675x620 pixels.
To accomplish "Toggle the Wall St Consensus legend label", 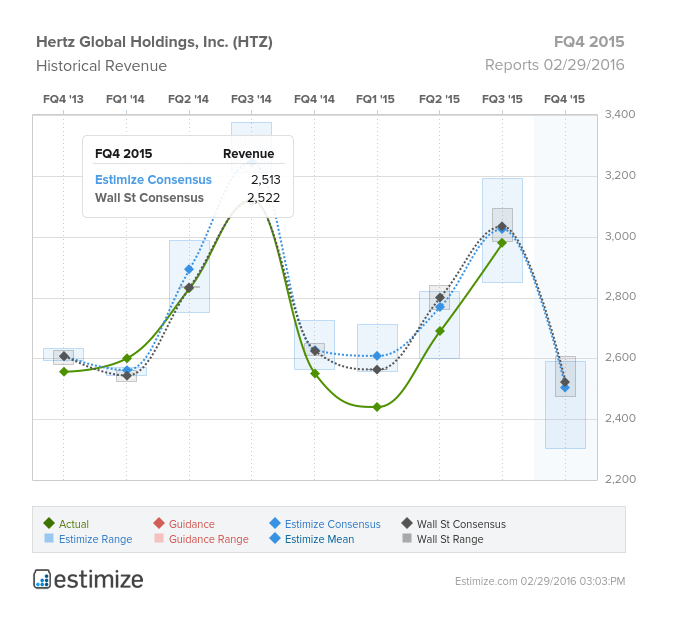I will pos(461,524).
